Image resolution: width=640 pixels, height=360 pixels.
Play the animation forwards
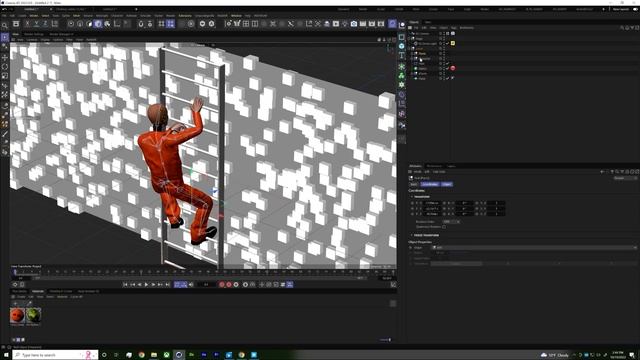tap(146, 284)
